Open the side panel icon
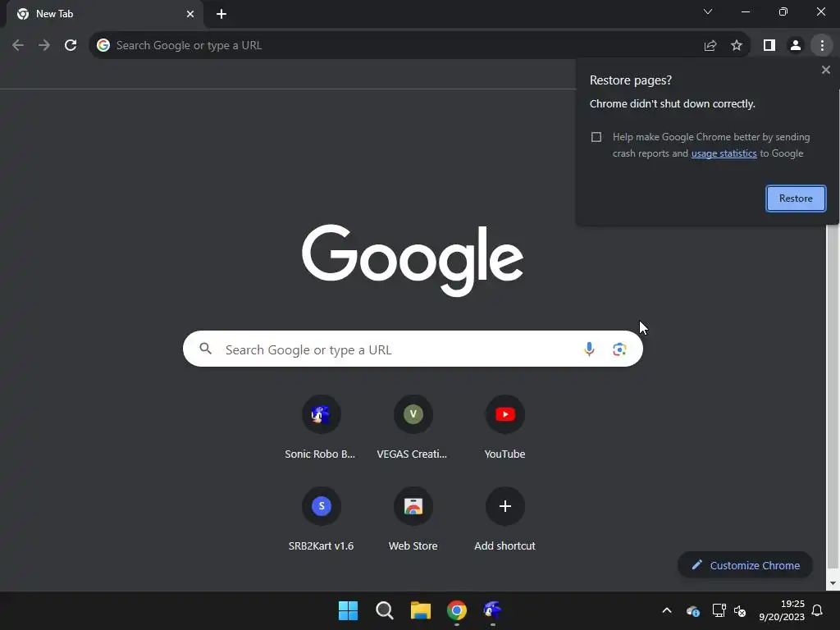 pyautogui.click(x=769, y=46)
